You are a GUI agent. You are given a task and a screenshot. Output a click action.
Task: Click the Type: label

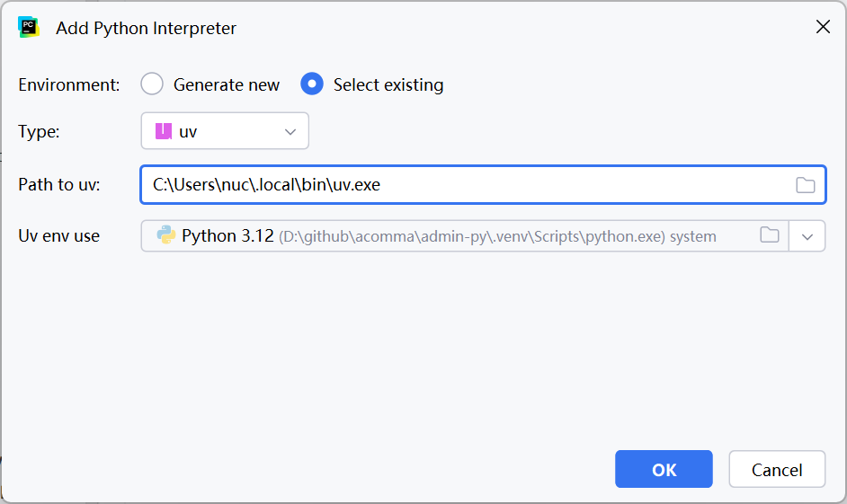point(40,131)
